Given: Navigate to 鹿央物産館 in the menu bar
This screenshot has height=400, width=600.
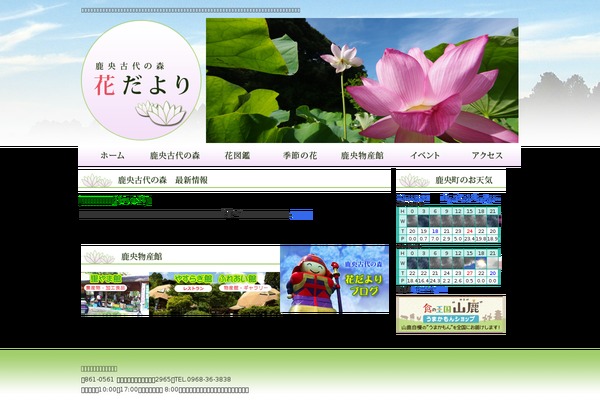Looking at the screenshot, I should click(362, 155).
